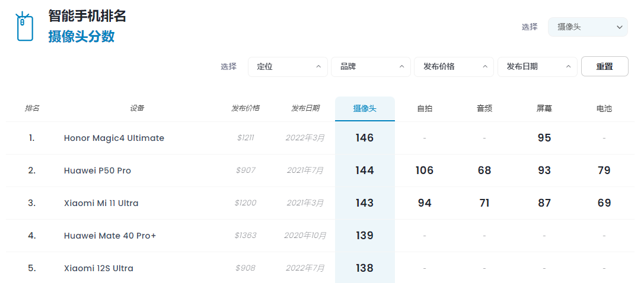Click the $1211 launch price

(246, 138)
